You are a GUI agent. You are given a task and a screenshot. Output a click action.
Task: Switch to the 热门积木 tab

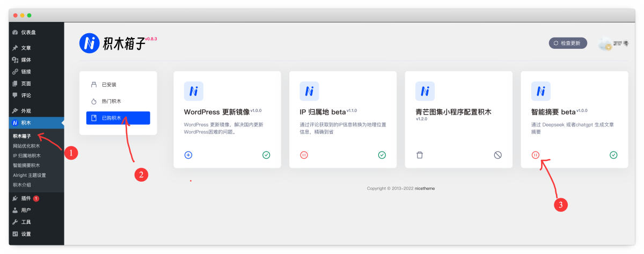[x=118, y=101]
